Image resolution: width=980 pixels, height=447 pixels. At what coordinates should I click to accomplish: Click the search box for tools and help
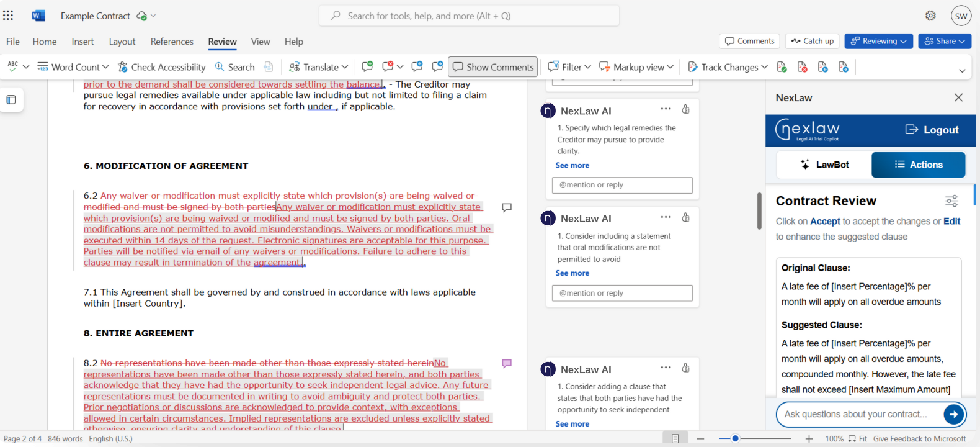[x=469, y=16]
